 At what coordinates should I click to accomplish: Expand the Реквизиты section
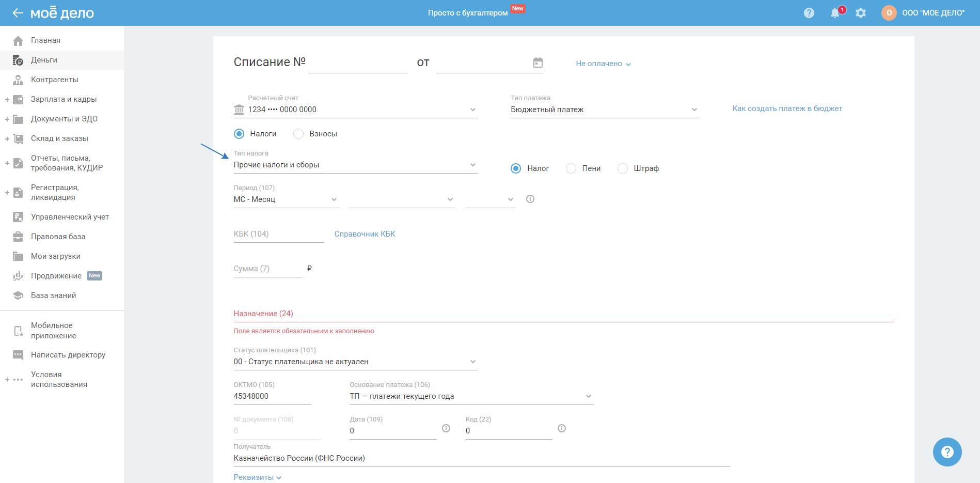coord(257,477)
